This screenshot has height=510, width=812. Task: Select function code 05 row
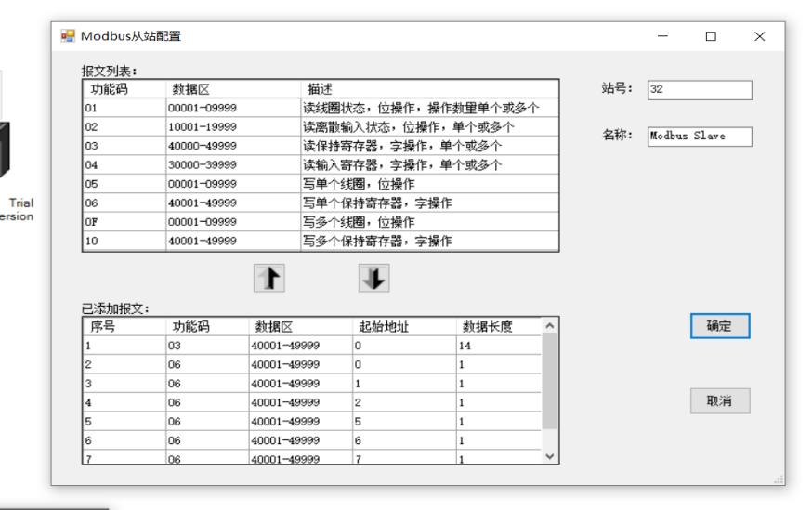click(x=321, y=184)
